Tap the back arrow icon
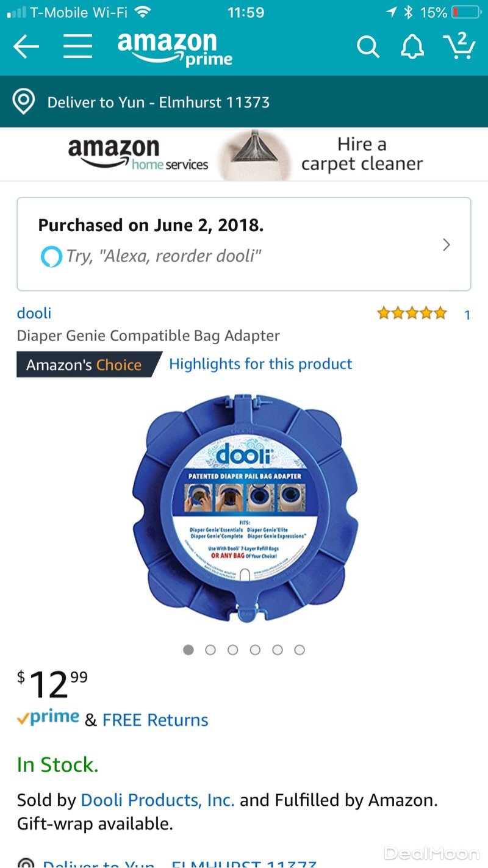This screenshot has width=488, height=868. (26, 46)
